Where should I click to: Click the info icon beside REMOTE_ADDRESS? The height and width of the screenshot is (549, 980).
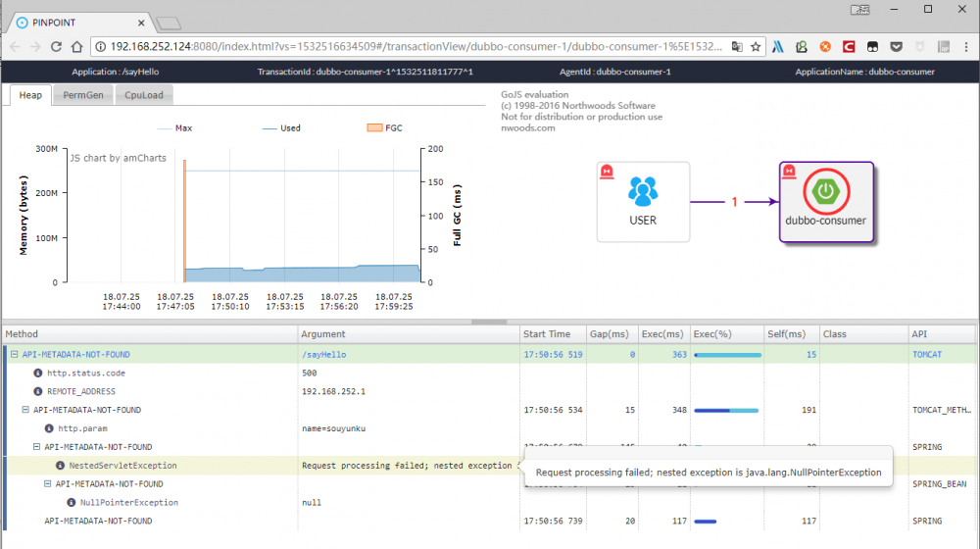[x=37, y=391]
